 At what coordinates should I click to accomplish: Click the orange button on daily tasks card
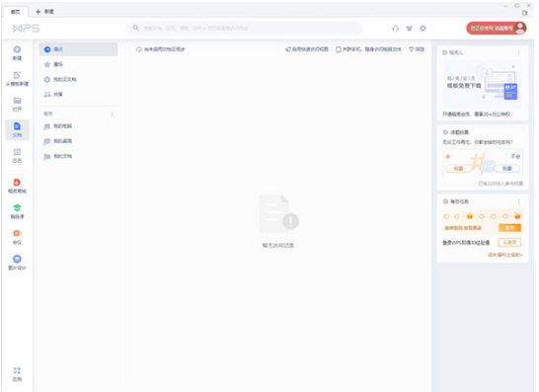509,228
